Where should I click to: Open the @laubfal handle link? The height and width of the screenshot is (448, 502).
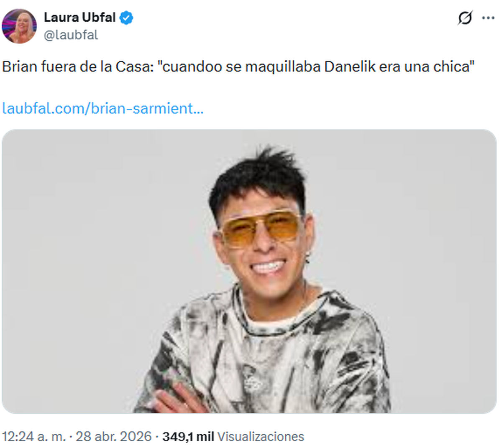point(71,35)
